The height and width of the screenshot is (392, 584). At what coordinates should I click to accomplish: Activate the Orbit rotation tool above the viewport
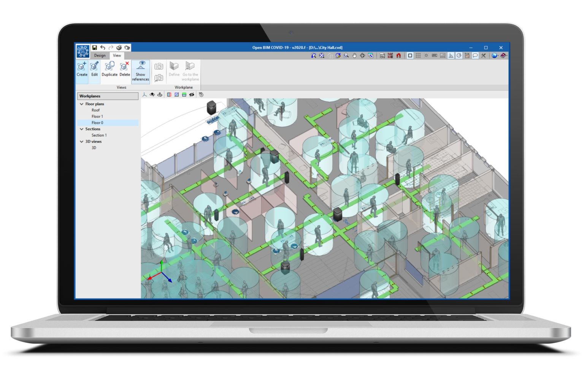coord(152,95)
